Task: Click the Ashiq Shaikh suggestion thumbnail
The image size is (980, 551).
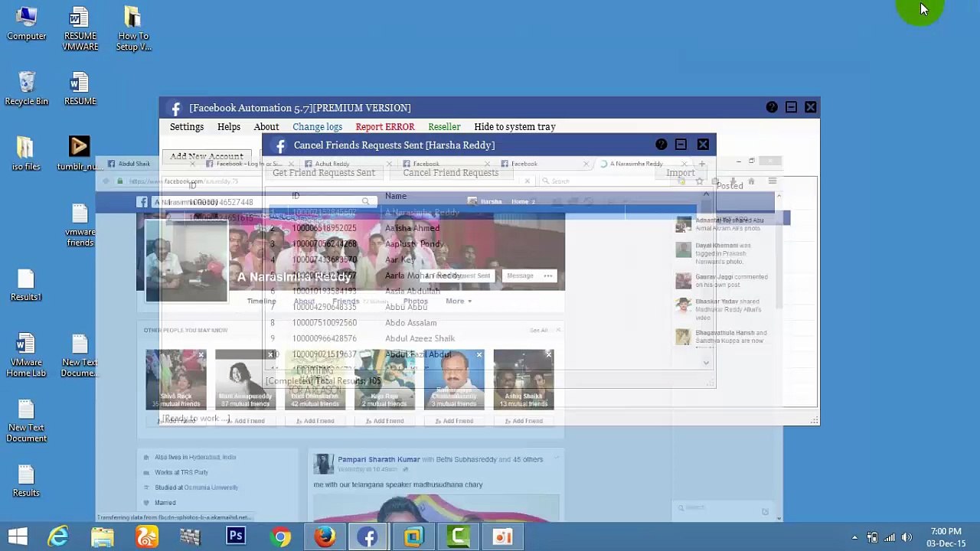Action: tap(524, 380)
